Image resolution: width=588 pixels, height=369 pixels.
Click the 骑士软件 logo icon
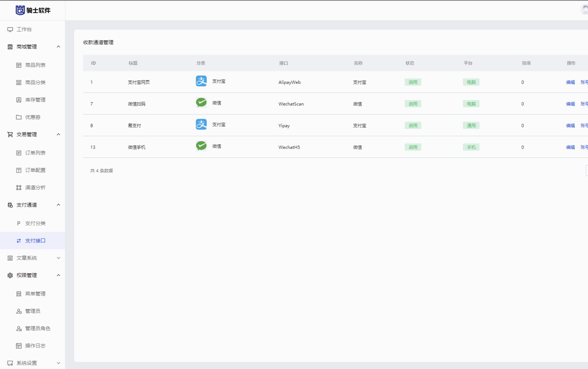(x=20, y=10)
